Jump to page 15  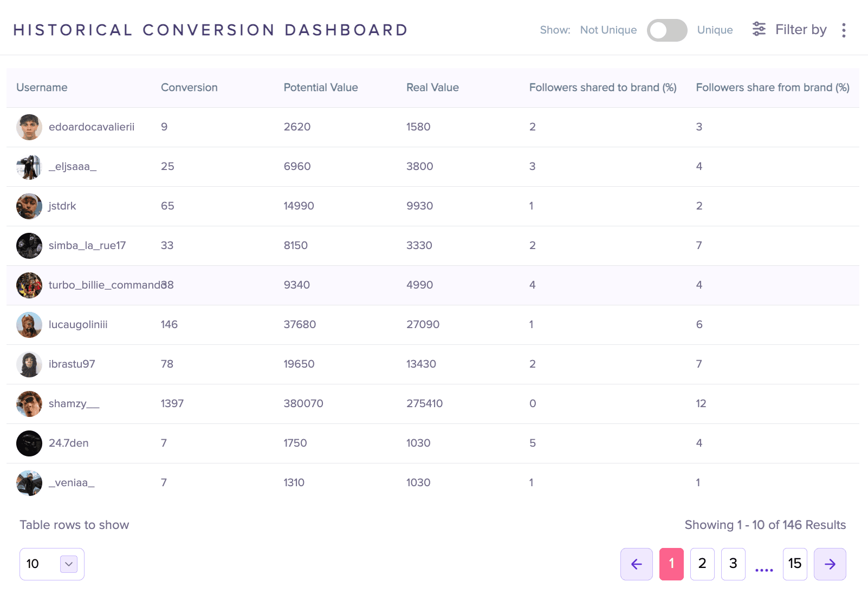(x=795, y=564)
